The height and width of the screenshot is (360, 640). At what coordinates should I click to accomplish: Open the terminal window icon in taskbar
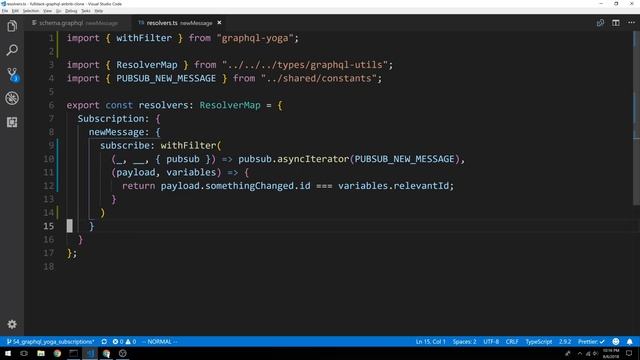tap(73, 353)
